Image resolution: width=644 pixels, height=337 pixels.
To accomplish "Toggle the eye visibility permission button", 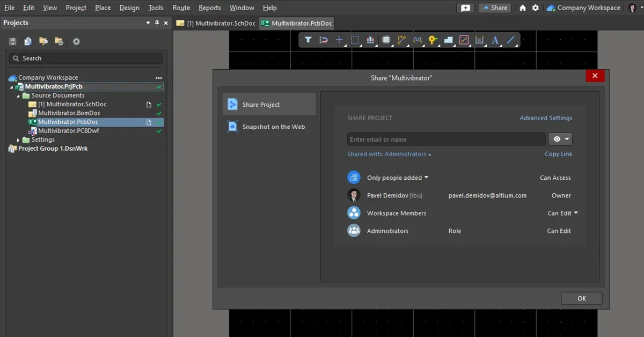I will (x=560, y=140).
